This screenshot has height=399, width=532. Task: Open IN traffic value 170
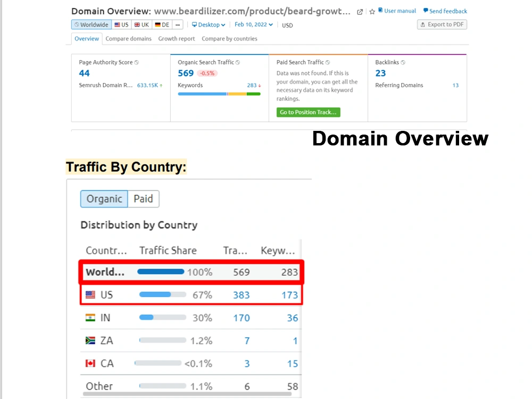241,318
